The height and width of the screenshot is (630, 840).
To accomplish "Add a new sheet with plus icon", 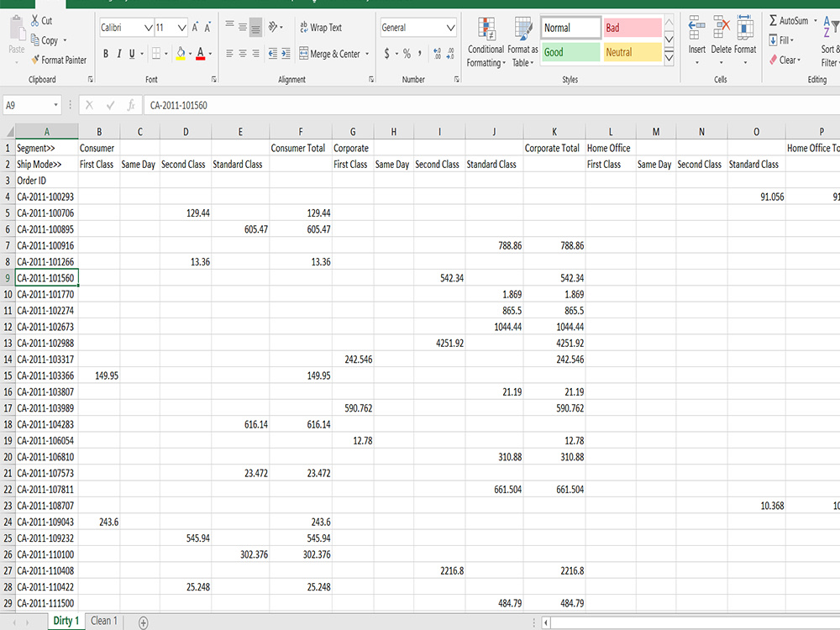I will pos(143,622).
